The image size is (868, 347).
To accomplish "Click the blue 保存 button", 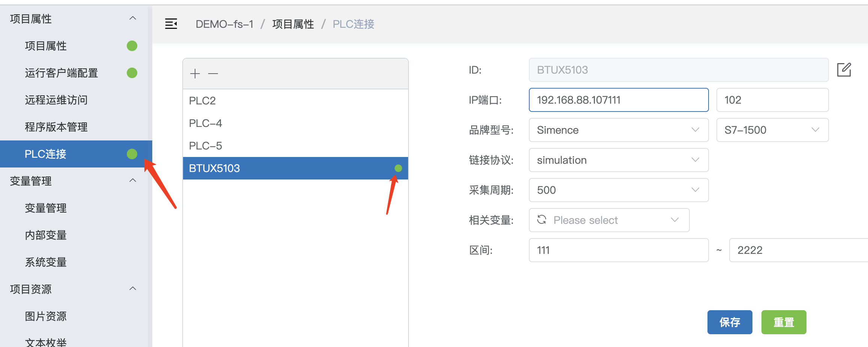I will (x=730, y=322).
